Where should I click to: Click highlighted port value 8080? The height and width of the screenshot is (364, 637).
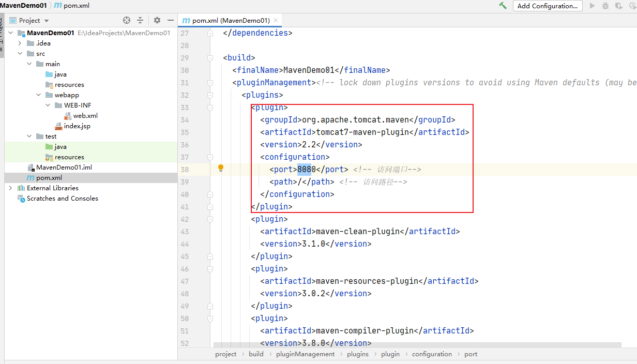point(307,169)
